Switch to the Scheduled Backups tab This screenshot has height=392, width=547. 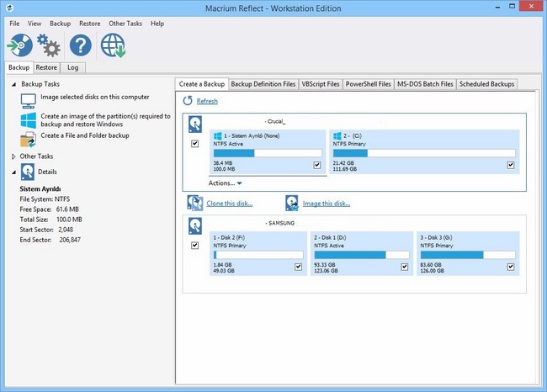coord(487,84)
